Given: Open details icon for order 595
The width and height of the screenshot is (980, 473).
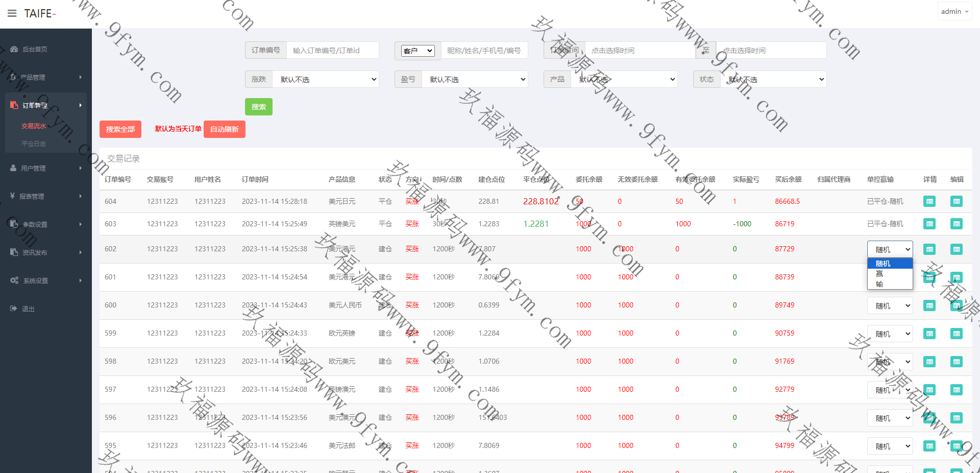Looking at the screenshot, I should (x=929, y=446).
